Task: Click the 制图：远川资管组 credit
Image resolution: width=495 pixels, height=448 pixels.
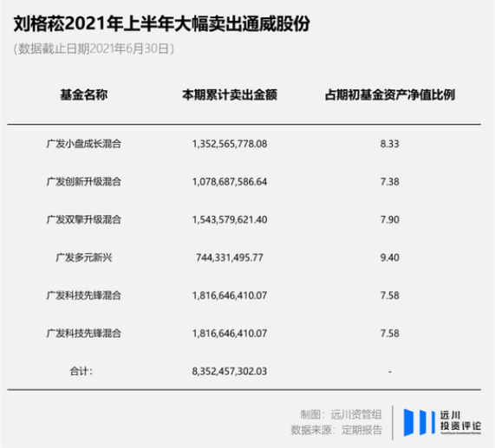Action: (341, 414)
